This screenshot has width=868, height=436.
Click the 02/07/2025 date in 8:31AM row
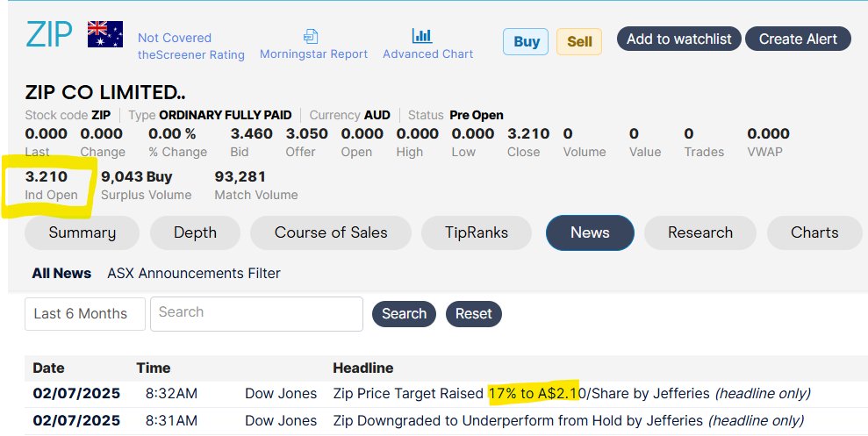[76, 420]
